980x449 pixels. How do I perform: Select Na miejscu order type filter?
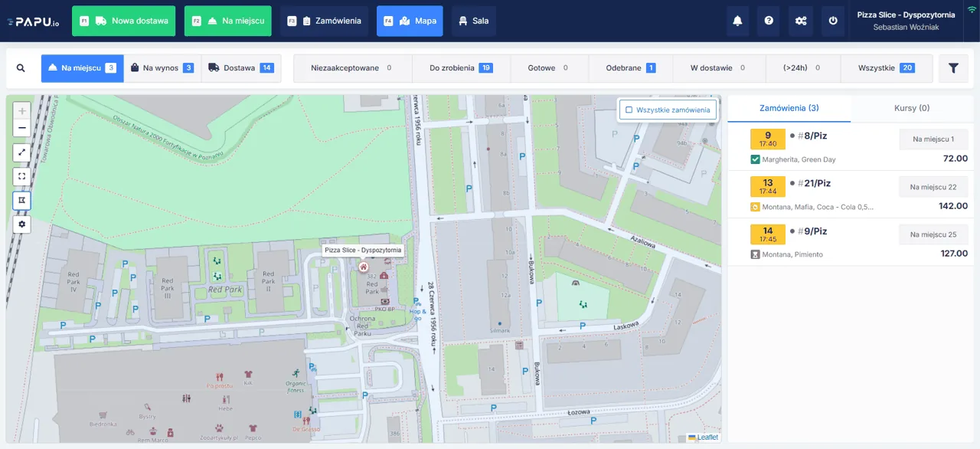(82, 68)
